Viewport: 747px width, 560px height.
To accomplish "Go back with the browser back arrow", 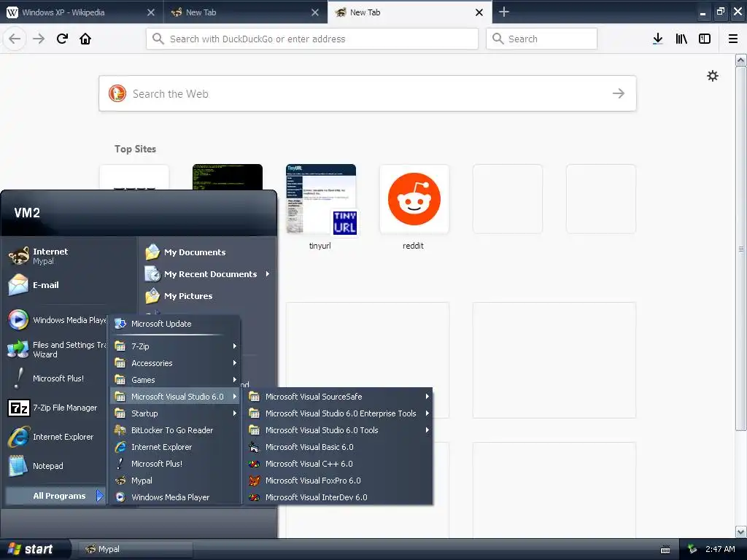I will 15,39.
